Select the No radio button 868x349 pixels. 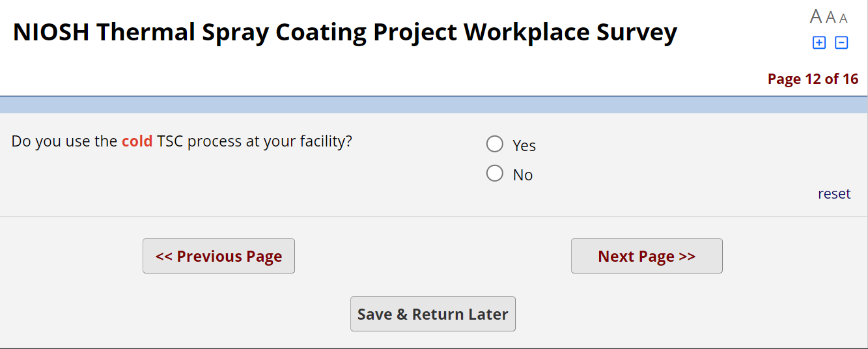(495, 173)
